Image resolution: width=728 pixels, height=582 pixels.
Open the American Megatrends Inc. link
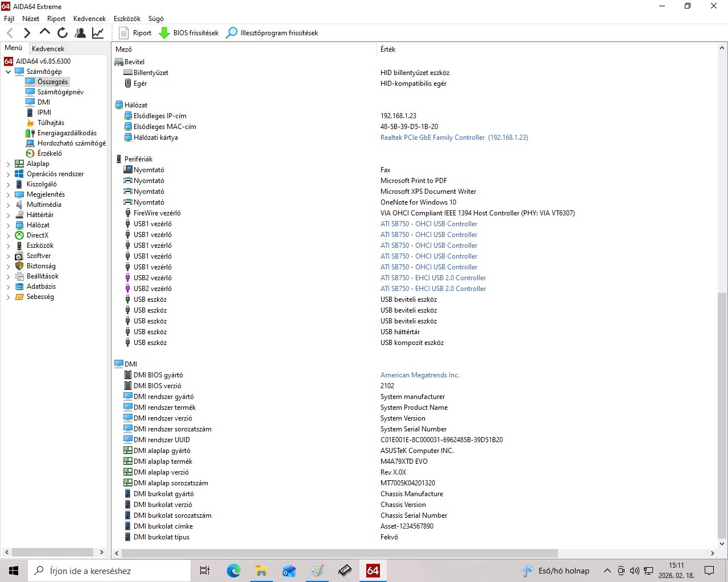pos(420,375)
